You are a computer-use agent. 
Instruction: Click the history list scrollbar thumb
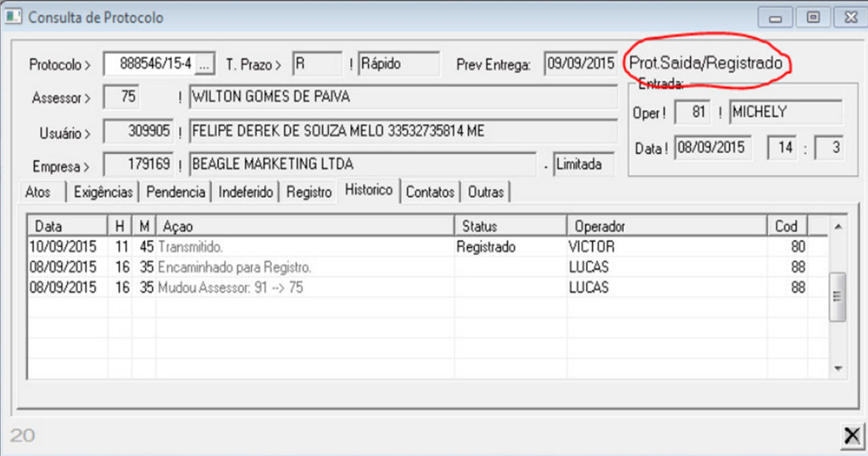[x=837, y=297]
